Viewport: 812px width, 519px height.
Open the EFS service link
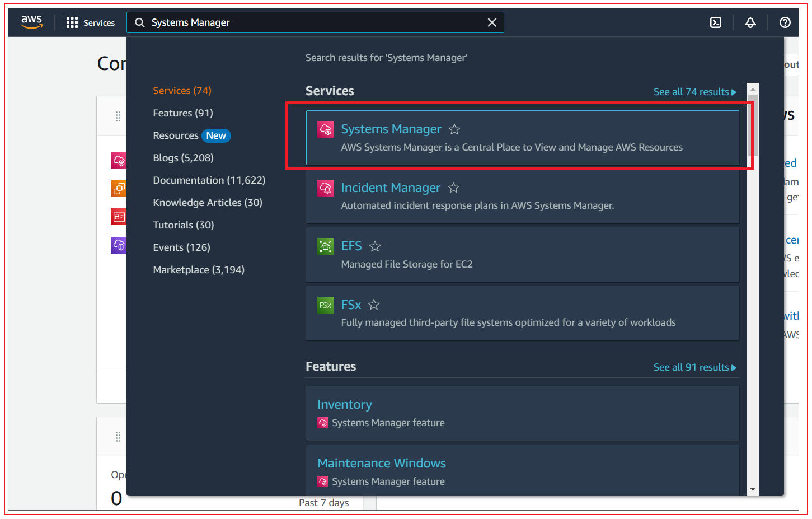tap(351, 246)
